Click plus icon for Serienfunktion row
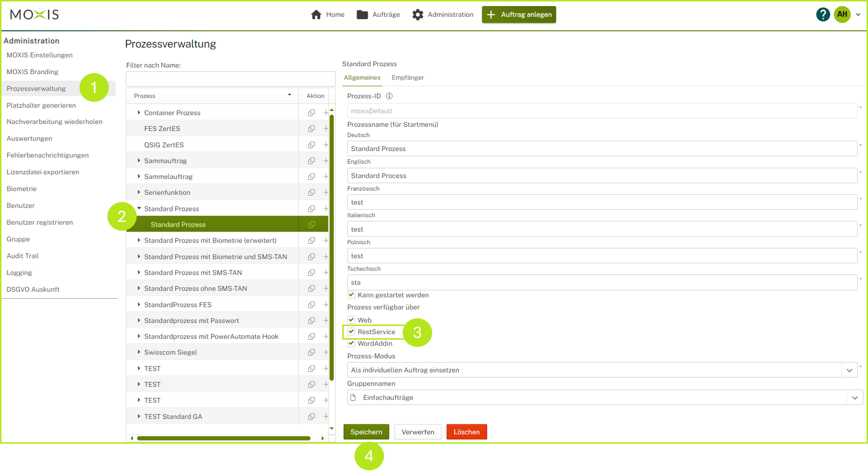This screenshot has height=476, width=868. (x=325, y=192)
